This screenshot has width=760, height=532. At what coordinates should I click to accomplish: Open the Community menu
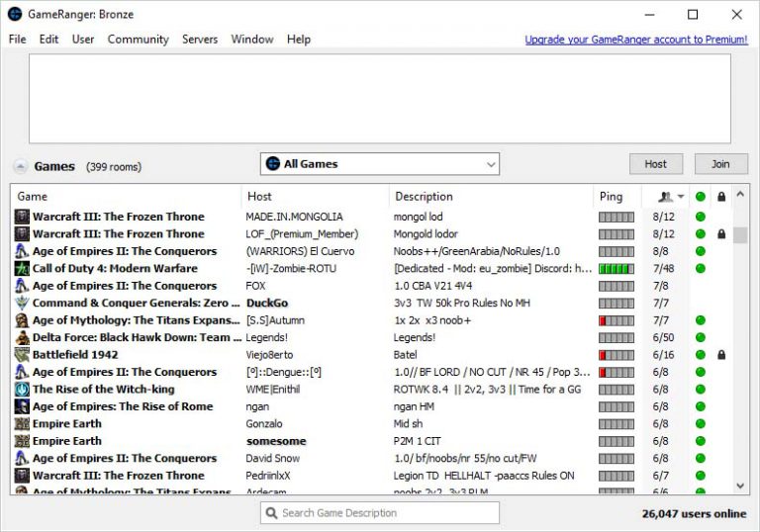(x=138, y=40)
